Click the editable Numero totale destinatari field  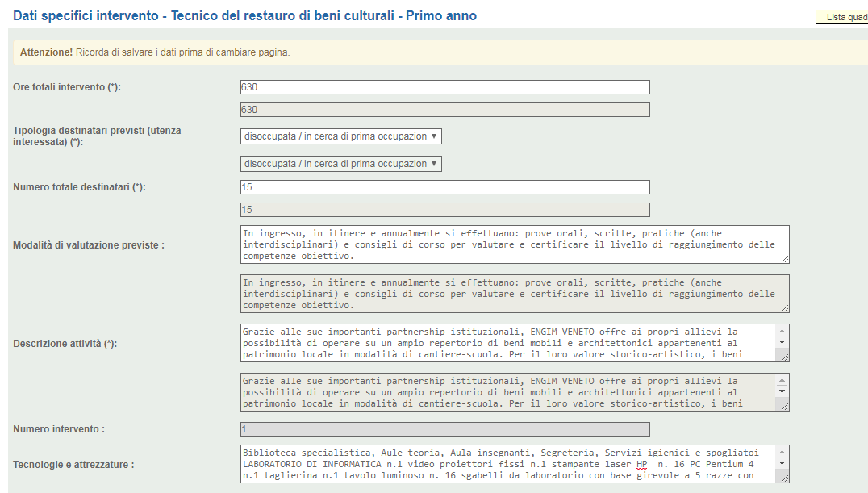pyautogui.click(x=444, y=187)
